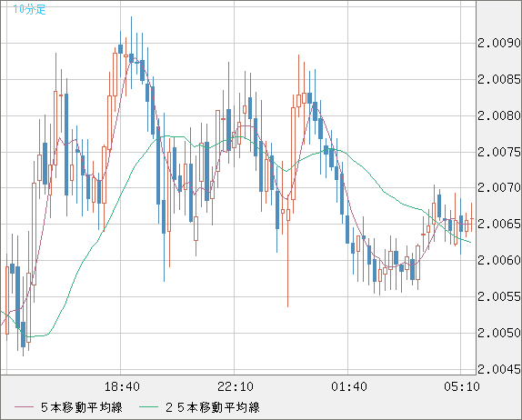This screenshot has width=522, height=420.
Task: Click the 2.0055 price axis label
Action: coord(499,296)
